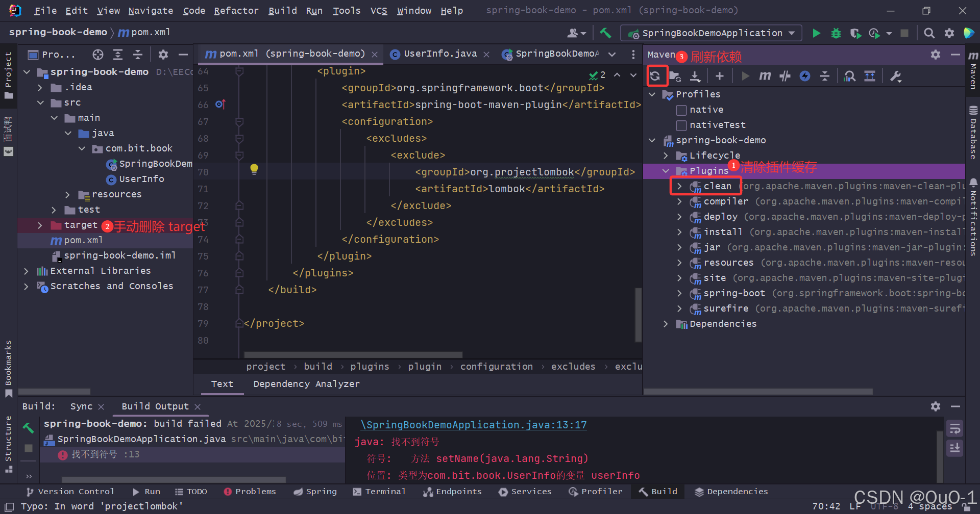The image size is (980, 514).
Task: Click Run with Coverage icon
Action: click(855, 33)
